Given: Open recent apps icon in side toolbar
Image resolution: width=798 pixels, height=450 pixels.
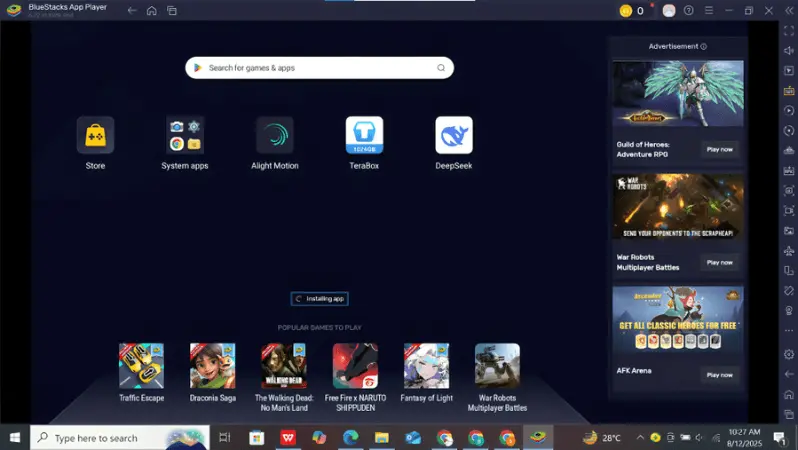Looking at the screenshot, I should coord(789,414).
